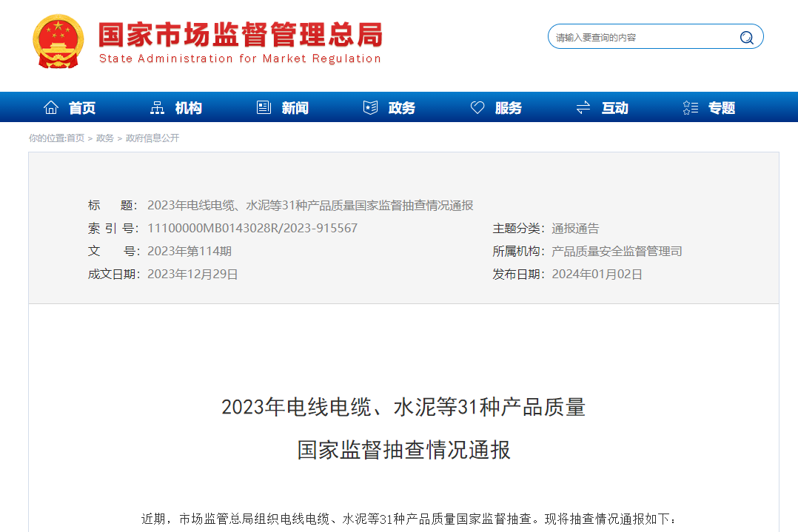Click the heart icon beside 服务
The height and width of the screenshot is (532, 798).
(x=477, y=108)
